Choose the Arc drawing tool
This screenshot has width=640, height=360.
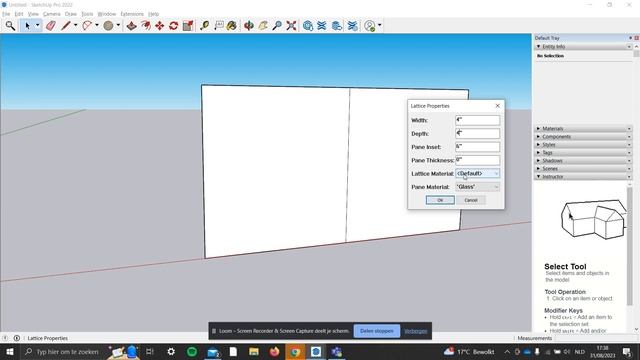(87, 26)
